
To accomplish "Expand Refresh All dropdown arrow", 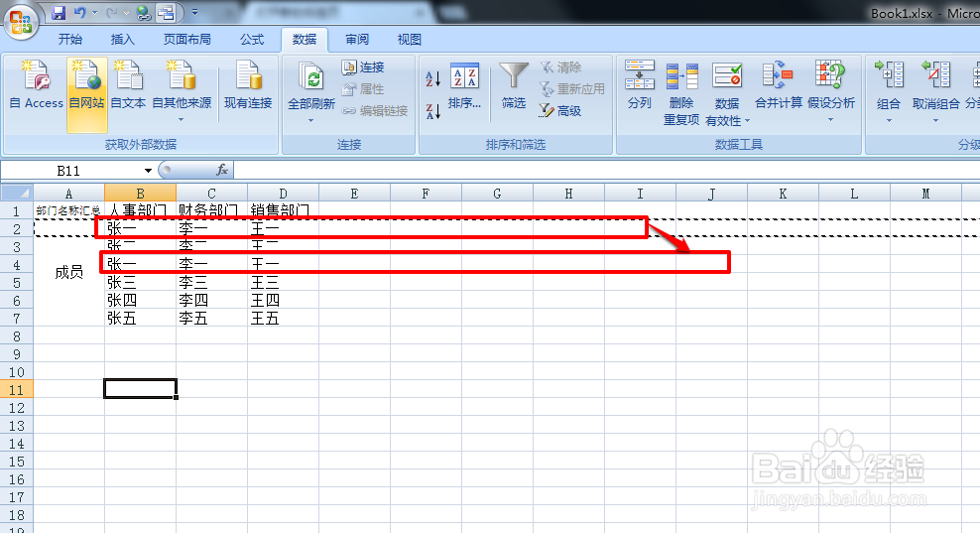I will point(310,121).
